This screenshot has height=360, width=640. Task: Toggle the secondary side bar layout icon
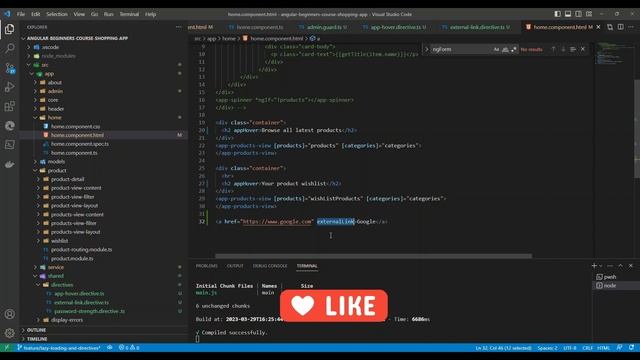578,14
